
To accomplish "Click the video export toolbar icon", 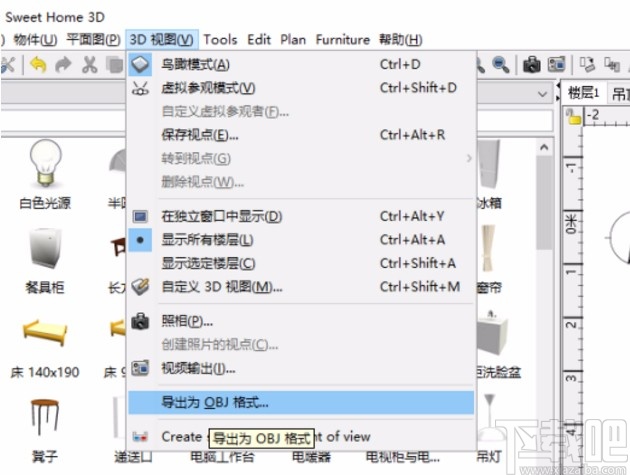I will click(x=556, y=64).
